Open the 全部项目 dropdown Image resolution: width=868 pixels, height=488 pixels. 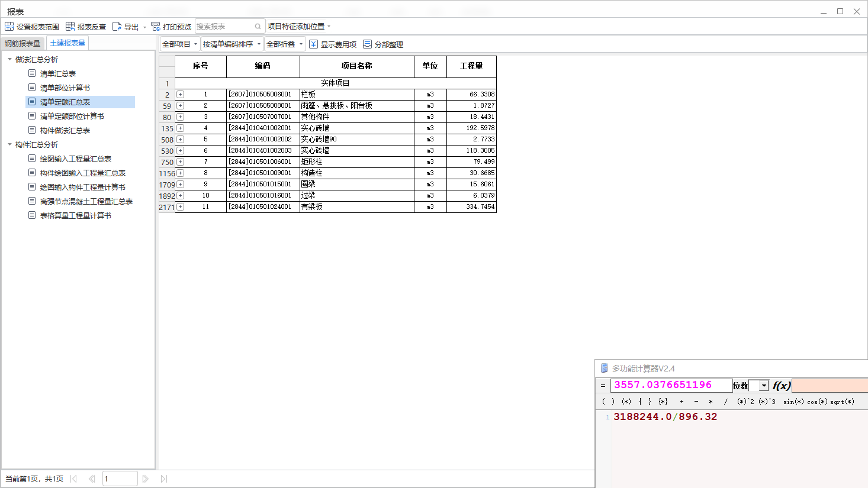point(180,44)
